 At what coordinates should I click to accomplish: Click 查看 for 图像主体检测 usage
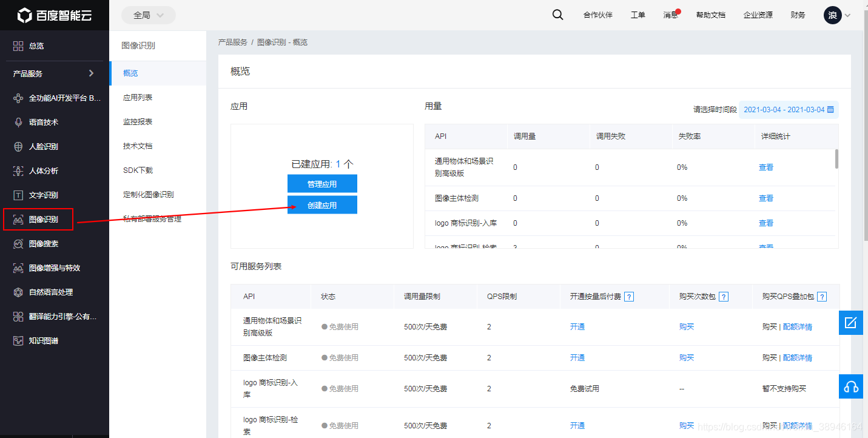(766, 198)
